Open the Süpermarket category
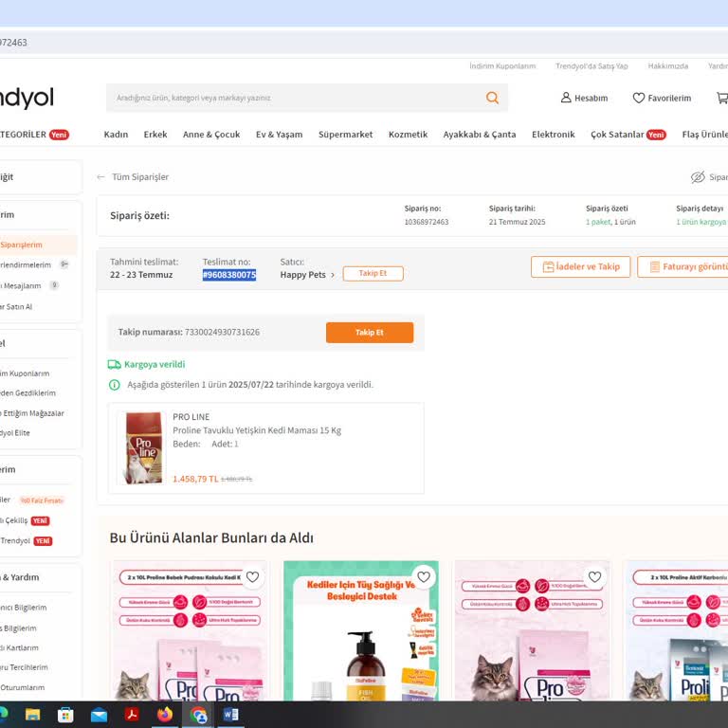 [x=345, y=135]
